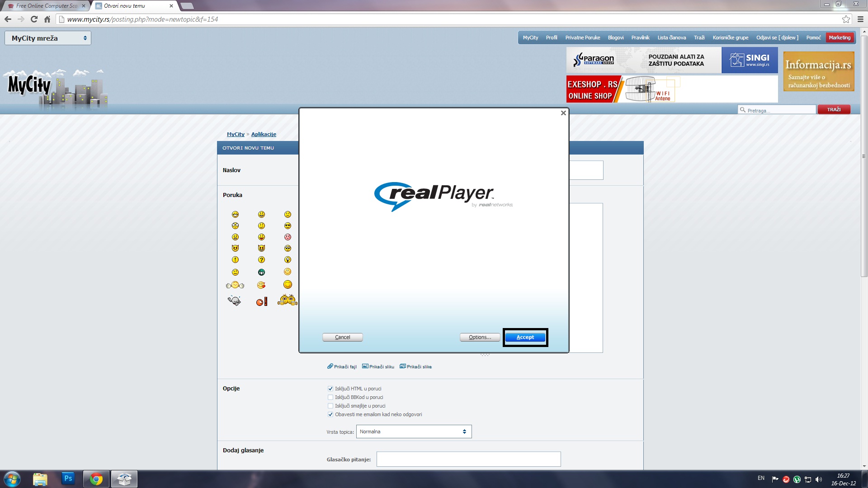Open the Chrome menu hamburger icon

[860, 19]
